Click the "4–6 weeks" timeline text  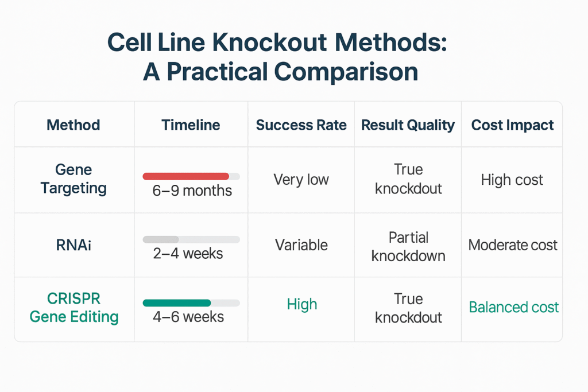[x=188, y=317]
